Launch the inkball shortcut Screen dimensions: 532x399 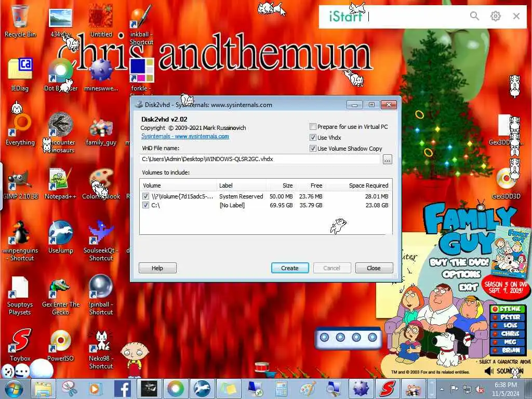click(x=141, y=25)
